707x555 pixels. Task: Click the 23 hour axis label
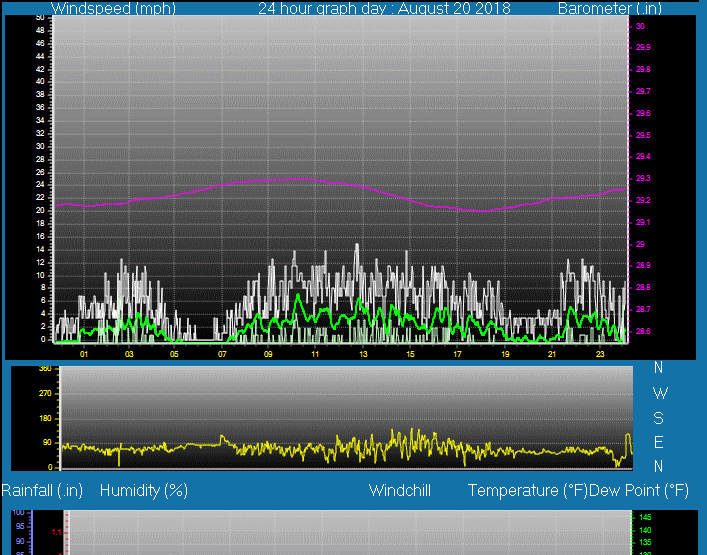tap(600, 354)
